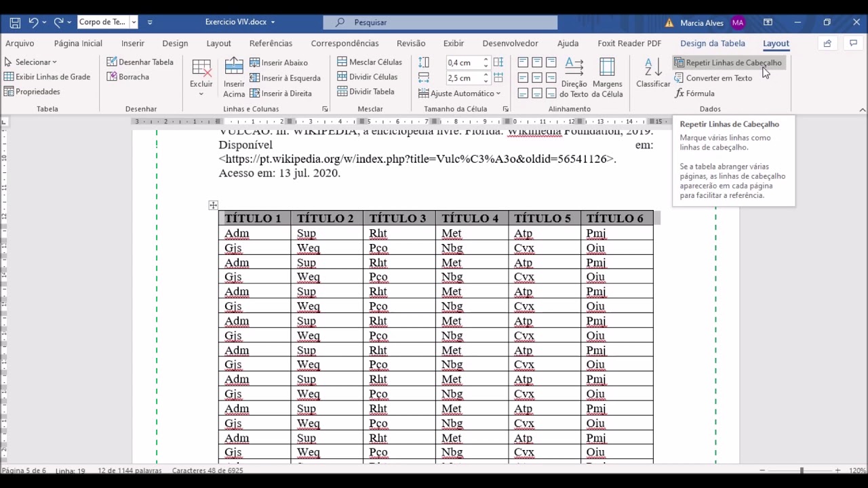Open the undo history dropdown arrow
Image resolution: width=868 pixels, height=488 pixels.
44,22
